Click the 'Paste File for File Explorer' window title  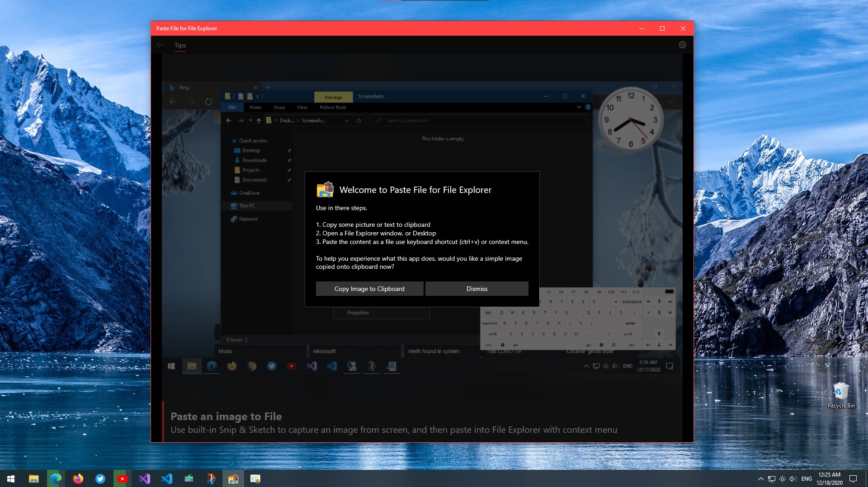[187, 28]
